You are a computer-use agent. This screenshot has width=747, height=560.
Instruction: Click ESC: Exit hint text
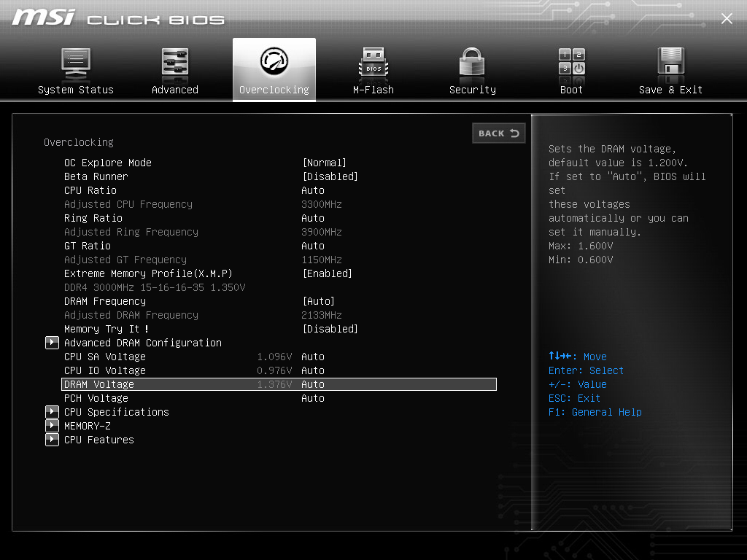pyautogui.click(x=574, y=398)
